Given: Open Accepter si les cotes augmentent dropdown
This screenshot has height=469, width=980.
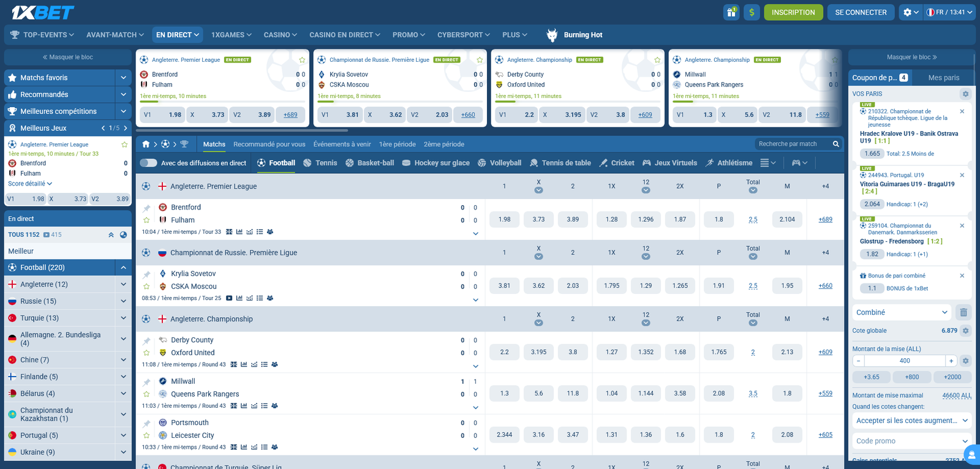Looking at the screenshot, I should pyautogui.click(x=912, y=421).
